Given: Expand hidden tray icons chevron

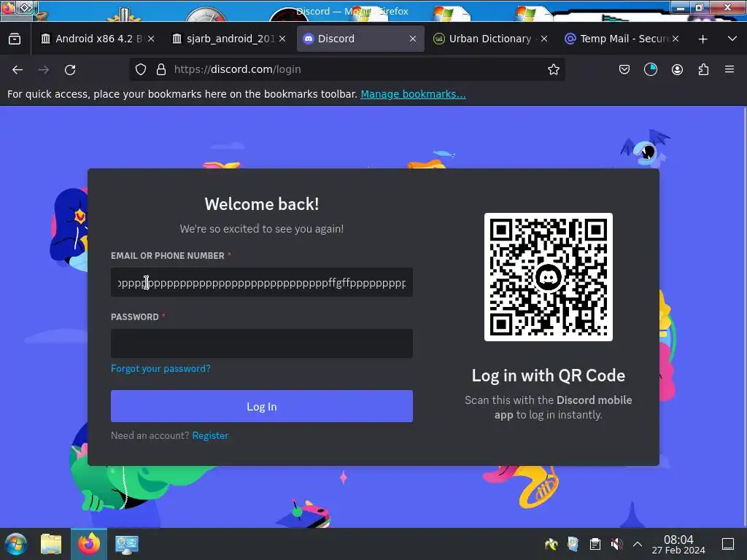Looking at the screenshot, I should point(638,544).
